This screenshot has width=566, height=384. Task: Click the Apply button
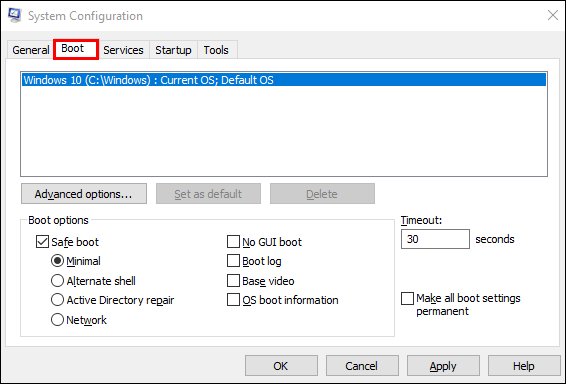(443, 366)
